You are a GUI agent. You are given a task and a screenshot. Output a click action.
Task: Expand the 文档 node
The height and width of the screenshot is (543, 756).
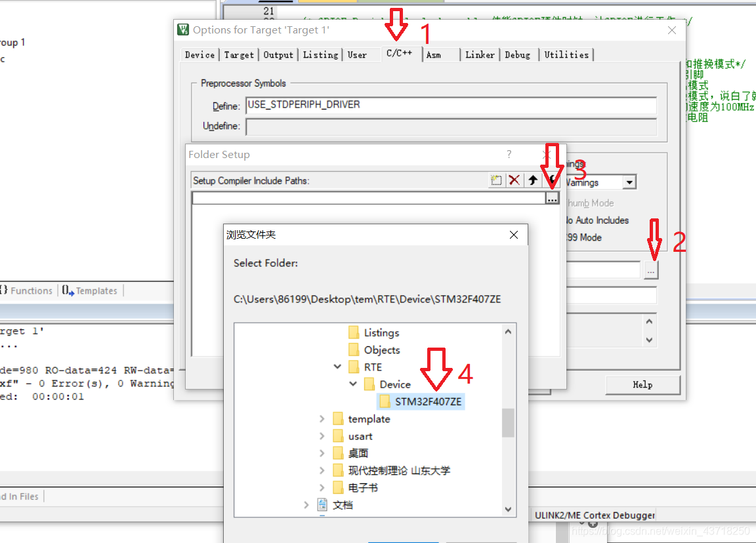(306, 505)
